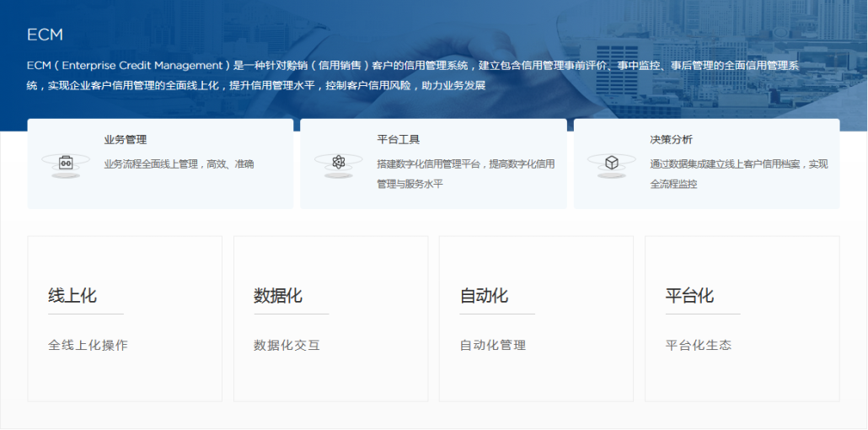Image resolution: width=868 pixels, height=430 pixels.
Task: Click the 平台工具 atom icon
Action: point(339,164)
